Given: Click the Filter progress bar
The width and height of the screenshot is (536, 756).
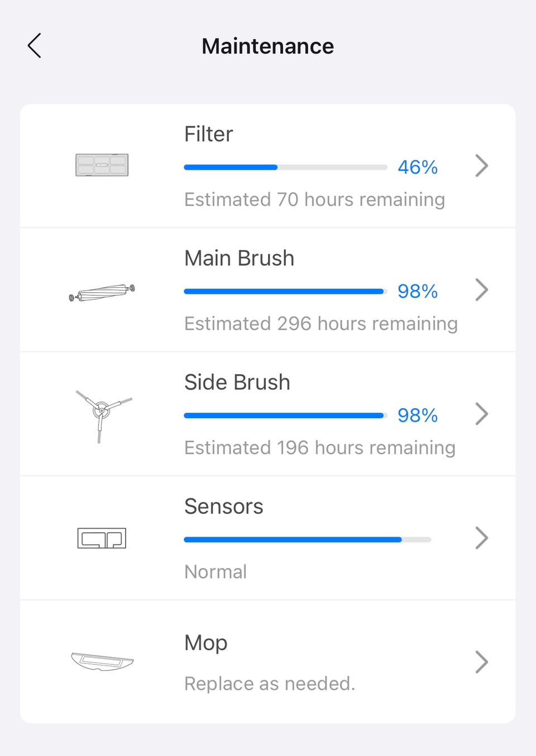Looking at the screenshot, I should tap(285, 168).
